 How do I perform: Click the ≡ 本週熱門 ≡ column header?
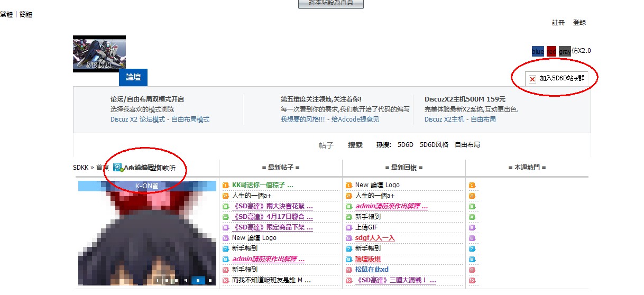pos(527,168)
